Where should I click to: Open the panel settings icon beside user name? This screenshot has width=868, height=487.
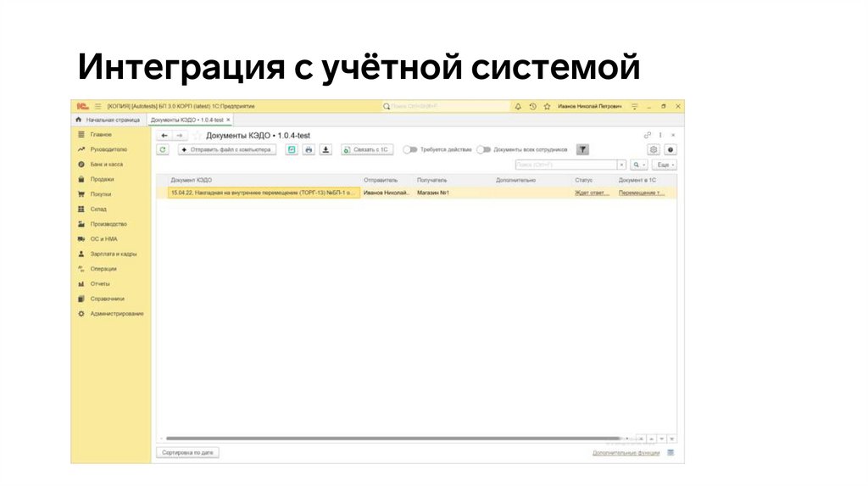click(634, 106)
